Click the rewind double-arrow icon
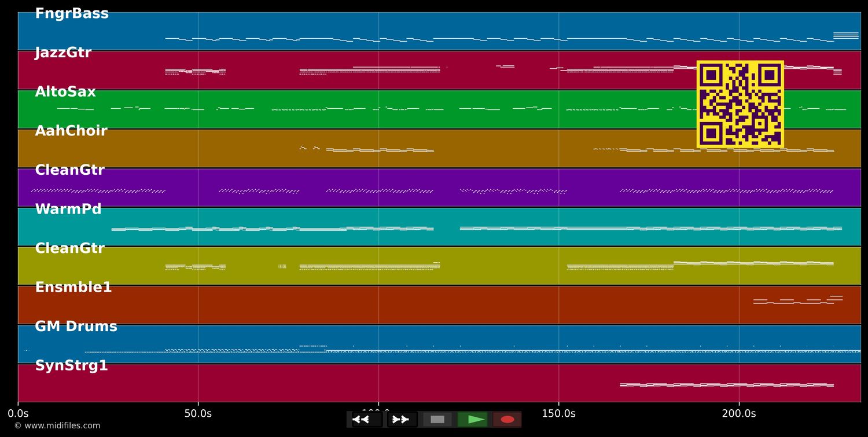Viewport: 868px width, 437px height. 361,419
